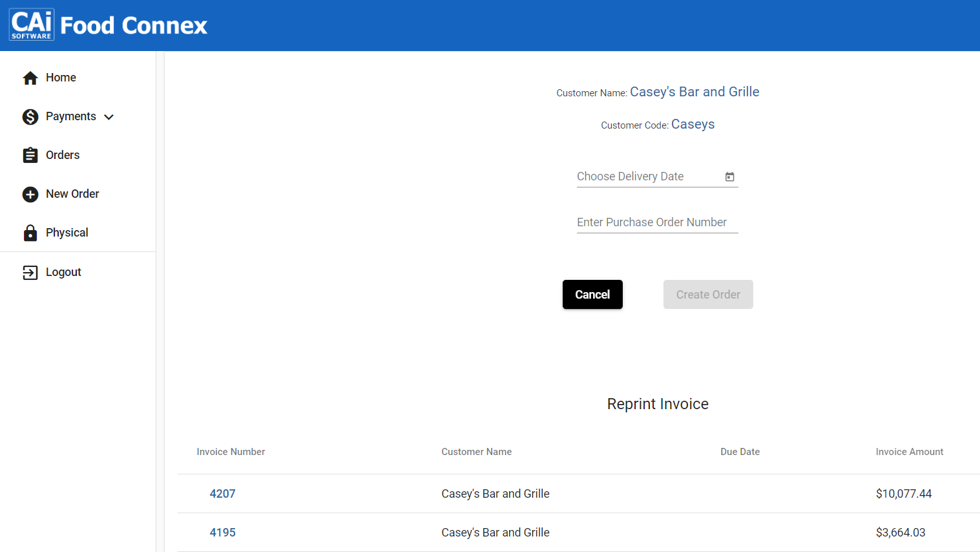Select Logout in sidebar
This screenshot has width=980, height=552.
[x=63, y=272]
